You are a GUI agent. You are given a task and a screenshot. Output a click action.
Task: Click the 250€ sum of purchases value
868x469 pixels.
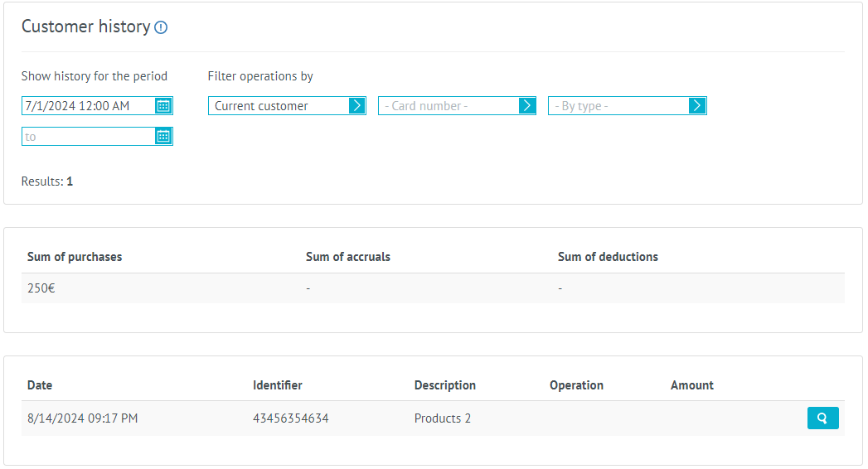coord(41,288)
